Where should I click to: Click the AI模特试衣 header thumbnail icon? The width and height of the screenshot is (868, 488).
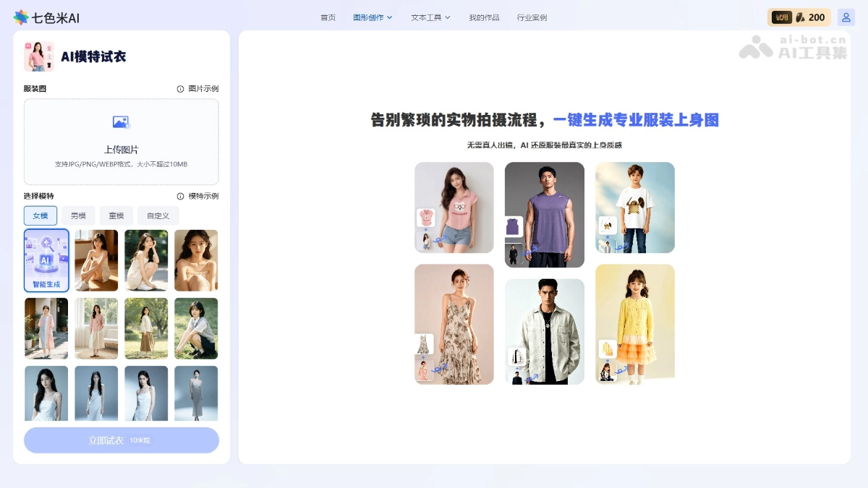pos(39,56)
